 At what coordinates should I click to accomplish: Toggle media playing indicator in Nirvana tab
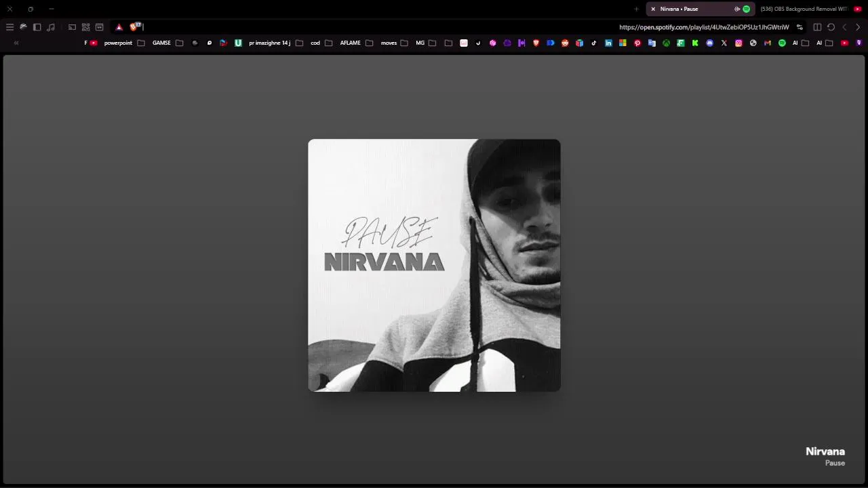pyautogui.click(x=737, y=9)
